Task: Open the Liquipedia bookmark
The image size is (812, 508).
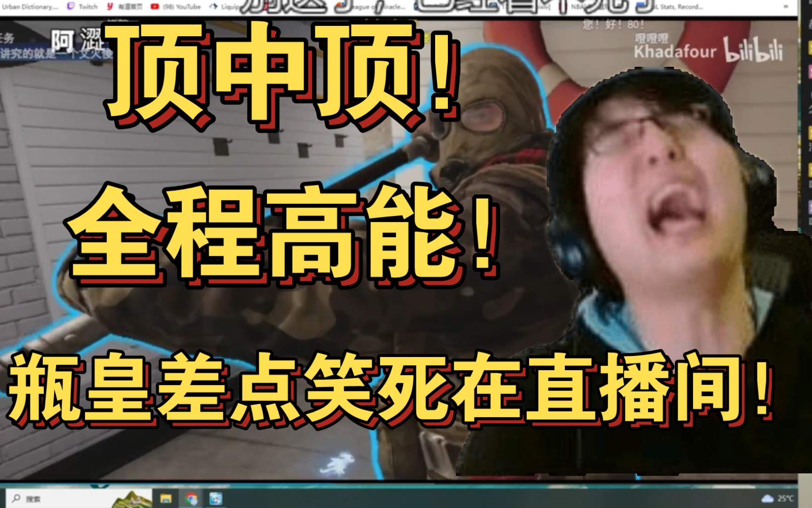Action: tap(225, 7)
